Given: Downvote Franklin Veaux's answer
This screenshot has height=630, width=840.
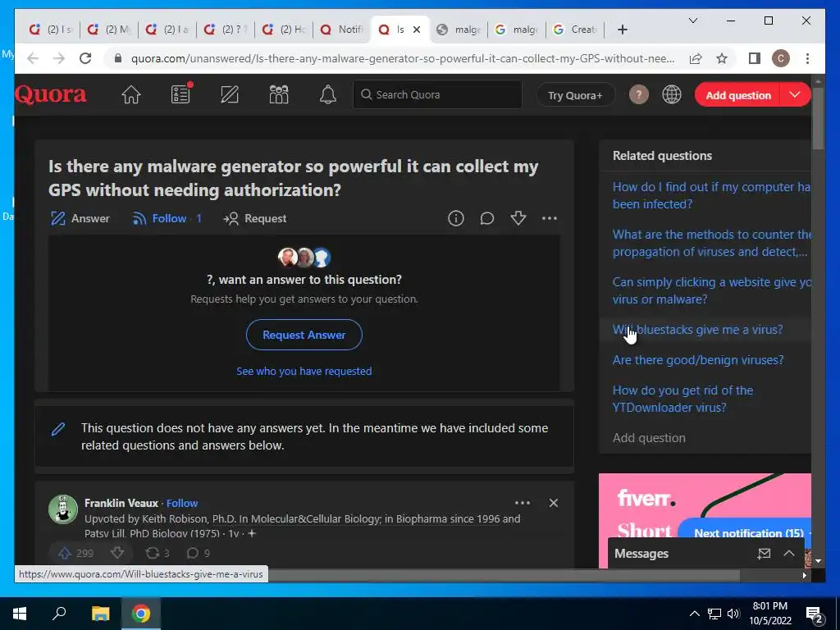Looking at the screenshot, I should (x=117, y=553).
